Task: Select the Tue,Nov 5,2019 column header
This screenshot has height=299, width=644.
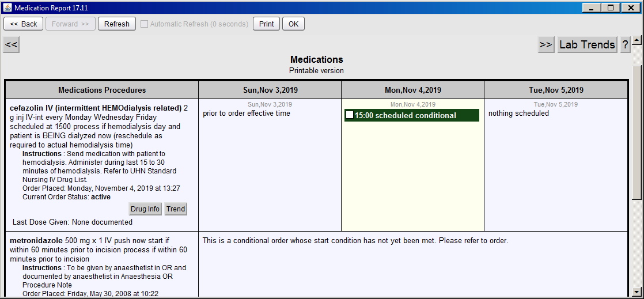Action: [556, 90]
